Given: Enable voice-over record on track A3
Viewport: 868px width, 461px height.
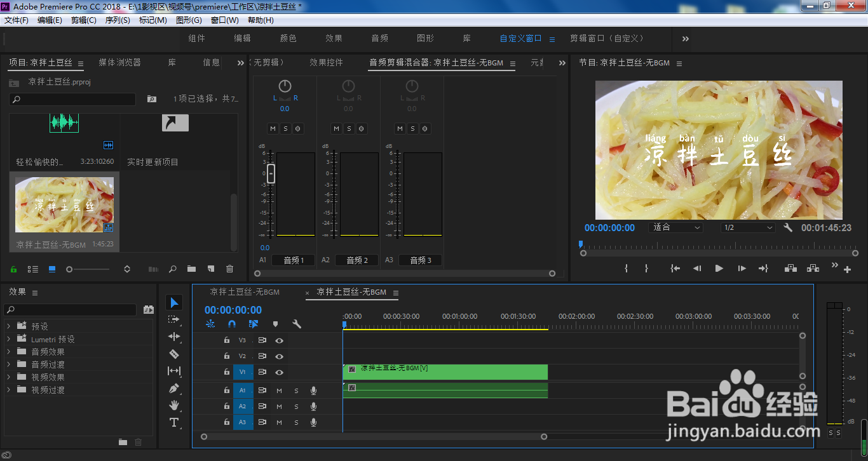Looking at the screenshot, I should coord(313,422).
